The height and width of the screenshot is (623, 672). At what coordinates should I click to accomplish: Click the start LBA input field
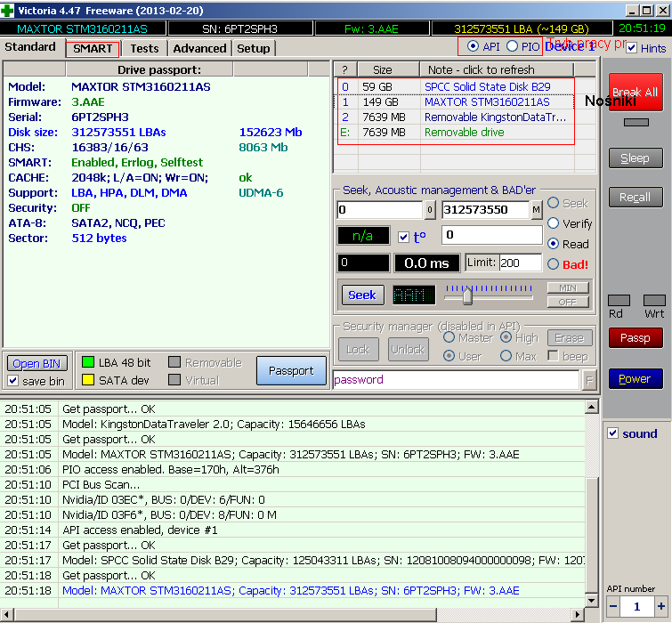pyautogui.click(x=380, y=210)
